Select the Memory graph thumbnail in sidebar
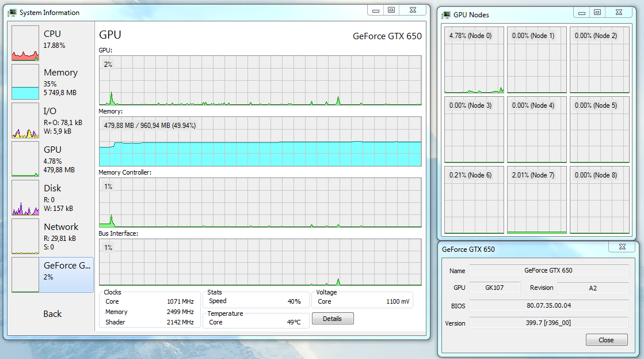Screen dimensions: 644x359 [x=25, y=82]
